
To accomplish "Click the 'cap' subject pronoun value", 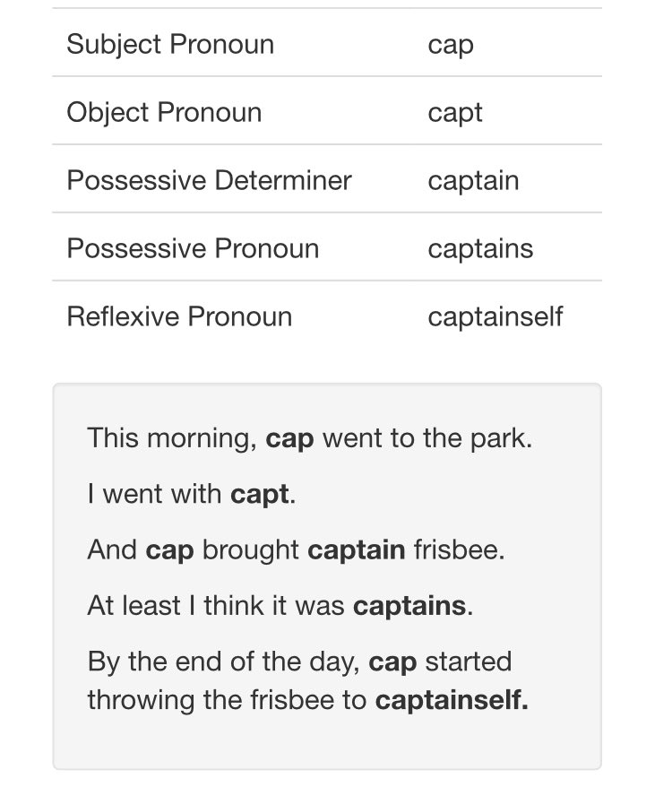I will click(x=451, y=45).
